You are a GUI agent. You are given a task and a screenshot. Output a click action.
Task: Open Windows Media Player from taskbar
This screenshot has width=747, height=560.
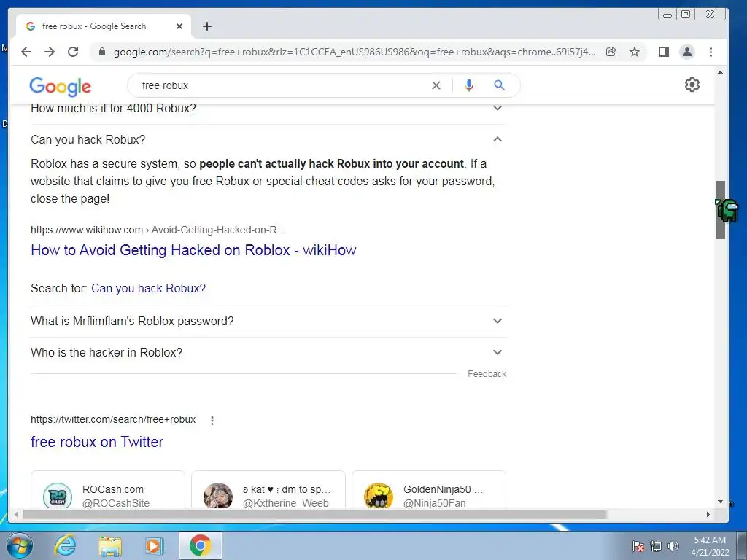point(154,545)
